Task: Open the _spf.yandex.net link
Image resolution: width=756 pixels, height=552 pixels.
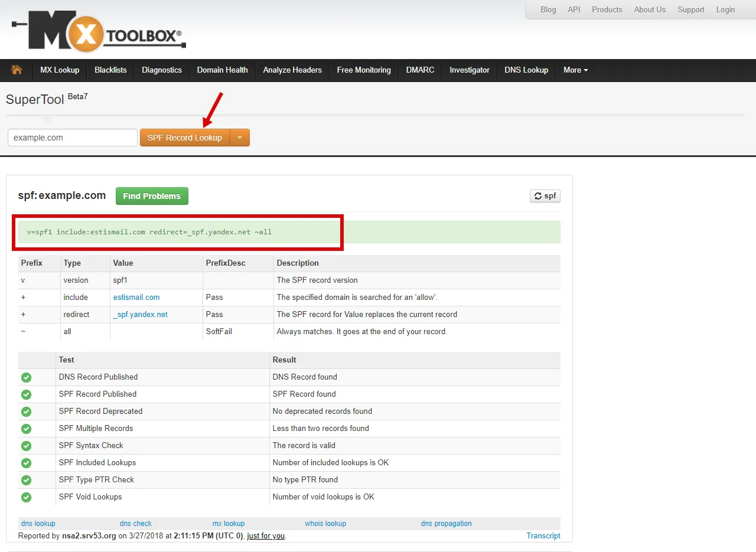Action: pyautogui.click(x=141, y=315)
